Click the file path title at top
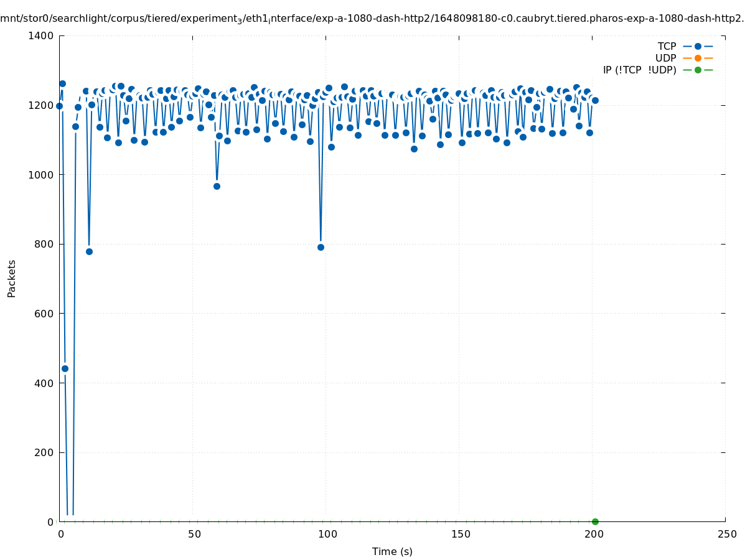This screenshot has height=560, width=745. click(x=372, y=19)
